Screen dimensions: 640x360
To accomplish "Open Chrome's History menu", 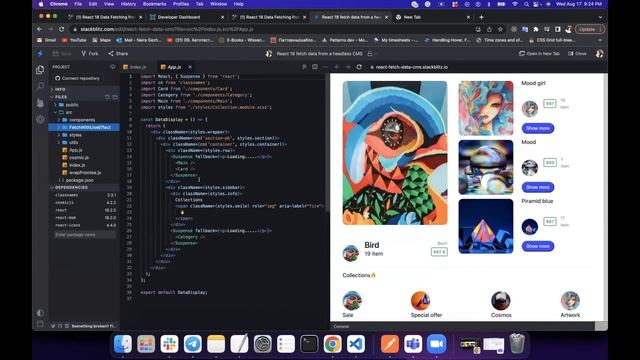I will tap(128, 4).
